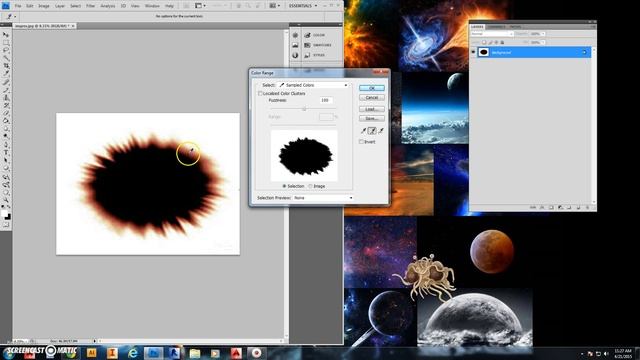Screen dimensions: 640x360
Task: Open the Essentials workspace dropdown
Action: [303, 6]
